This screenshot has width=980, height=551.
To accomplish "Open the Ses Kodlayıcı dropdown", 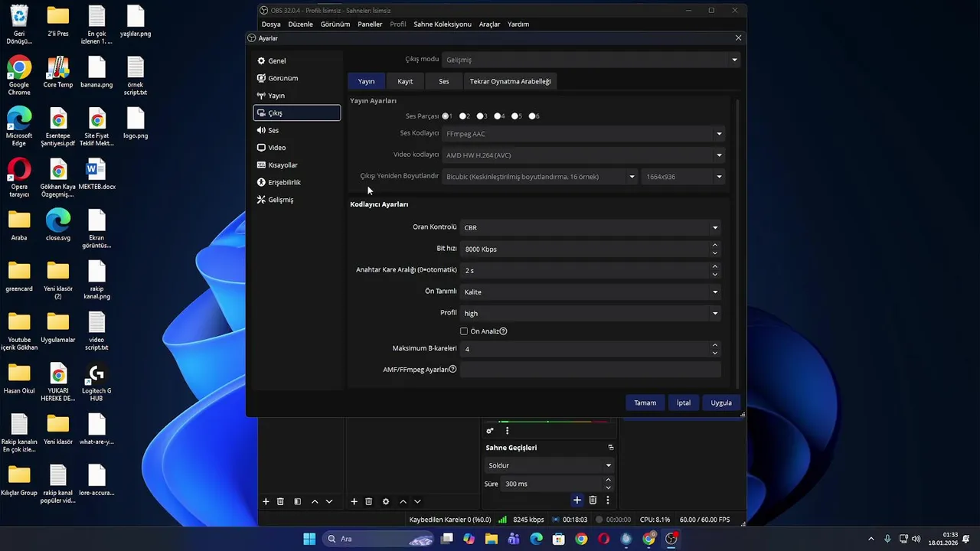I will click(583, 134).
